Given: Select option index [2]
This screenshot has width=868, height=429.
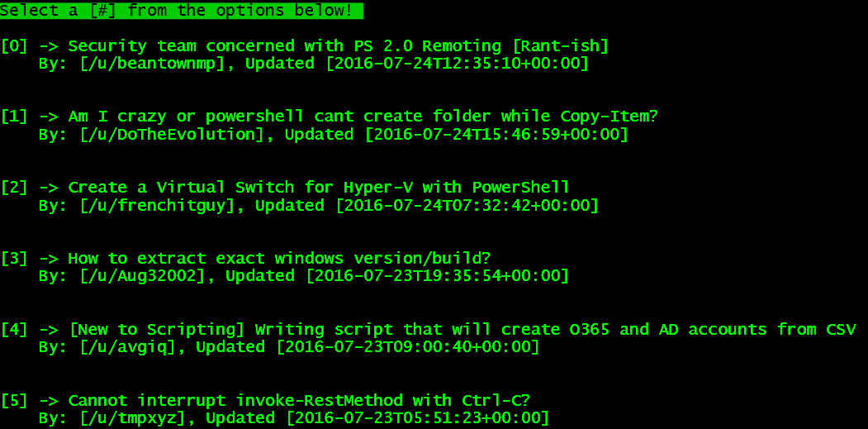Looking at the screenshot, I should (15, 188).
